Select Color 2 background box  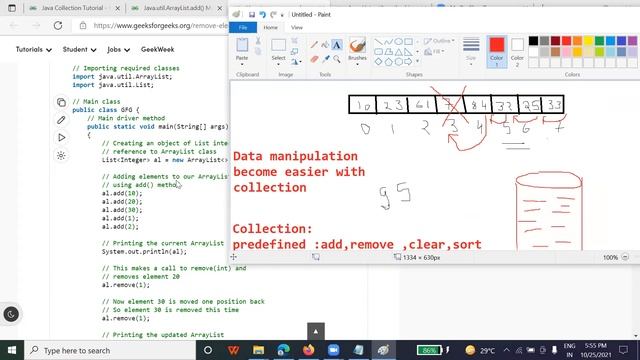[517, 51]
